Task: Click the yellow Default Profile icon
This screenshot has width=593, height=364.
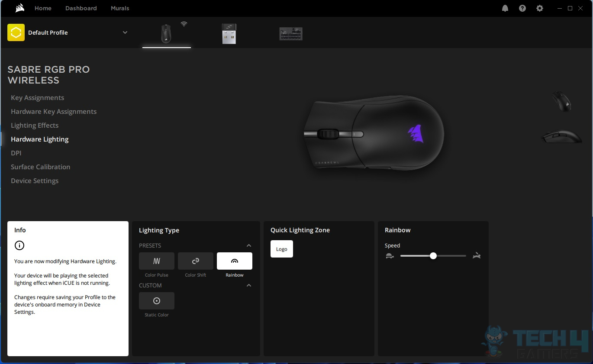Action: point(16,32)
